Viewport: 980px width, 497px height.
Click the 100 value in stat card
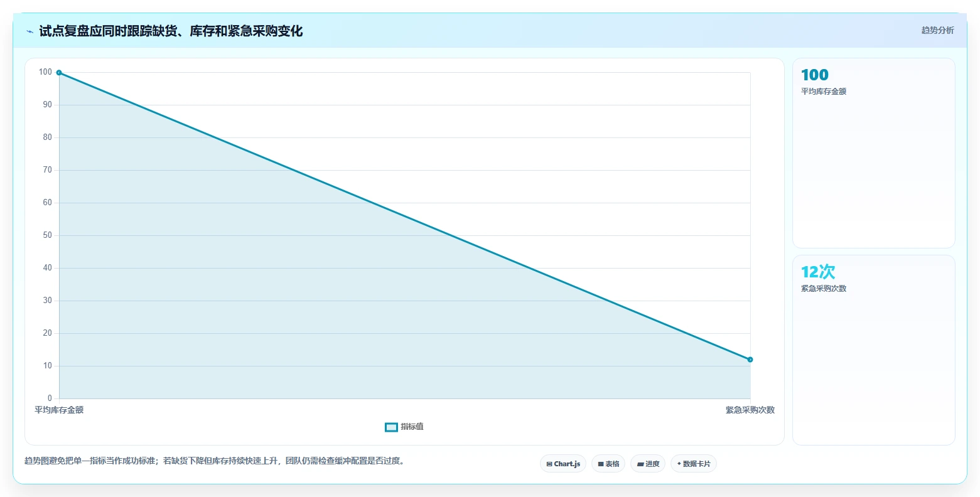[815, 75]
